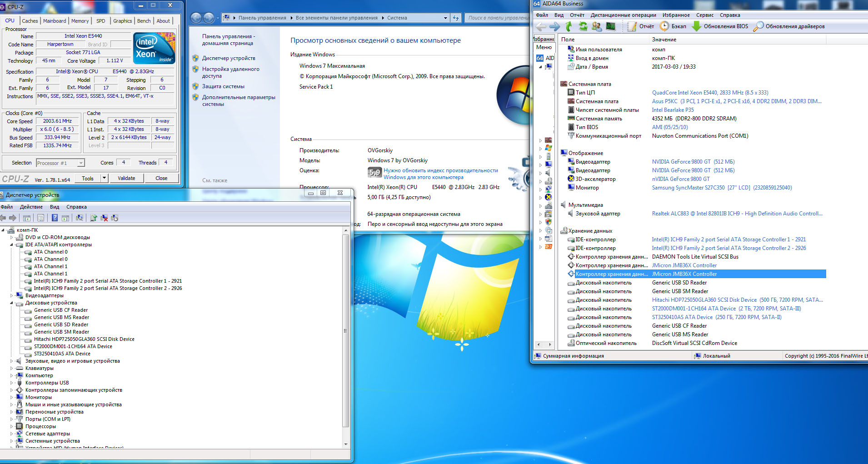This screenshot has height=464, width=868.
Task: Open the users icon in AIDA64 toolbar
Action: [x=597, y=26]
